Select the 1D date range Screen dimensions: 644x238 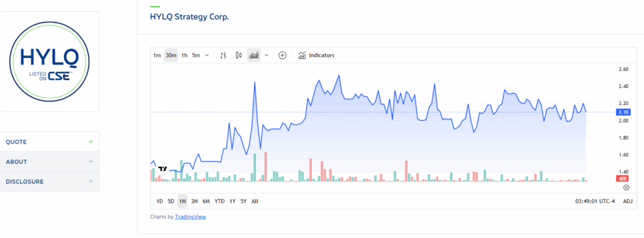click(x=160, y=201)
